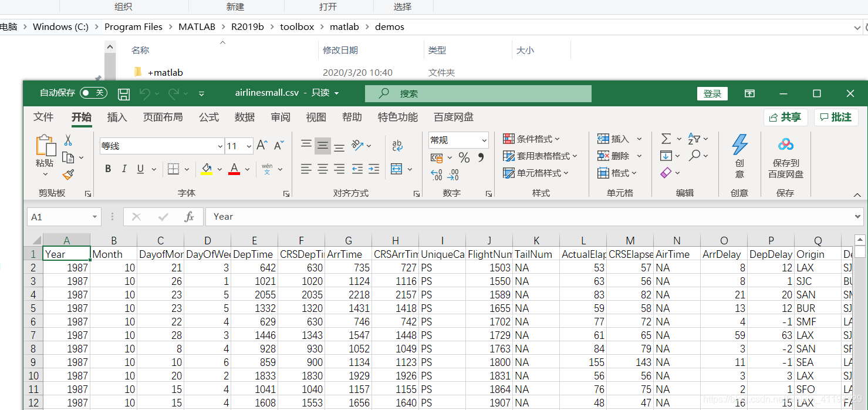The image size is (868, 410).
Task: Align text left in cell
Action: coord(306,169)
